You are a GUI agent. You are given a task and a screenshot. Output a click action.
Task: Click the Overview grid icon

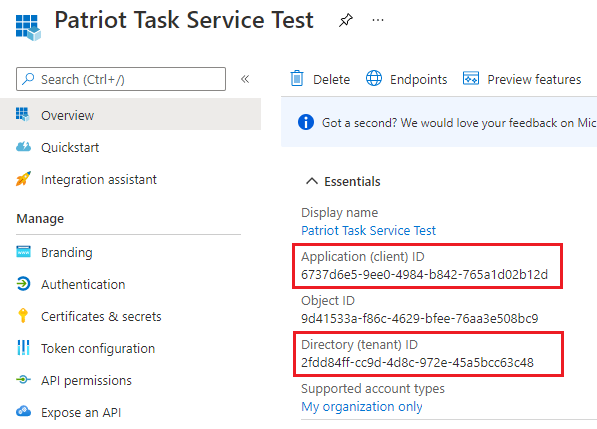point(22,114)
